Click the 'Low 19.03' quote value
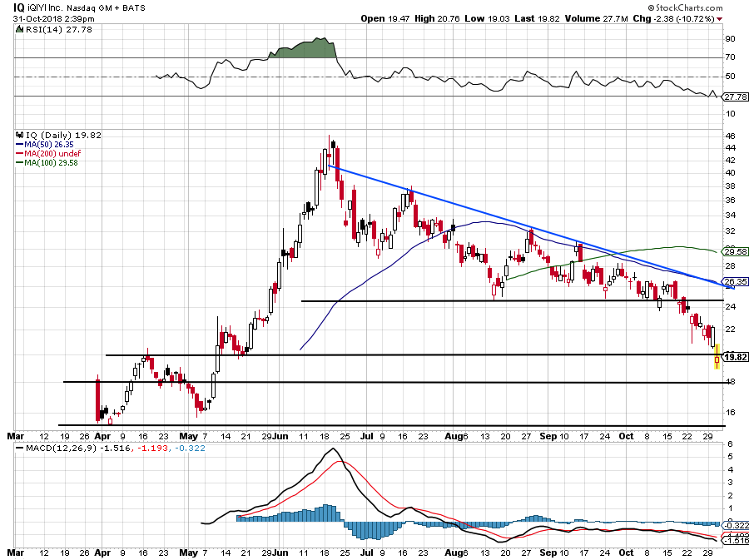Screen dimensions: 749x560 (487, 18)
